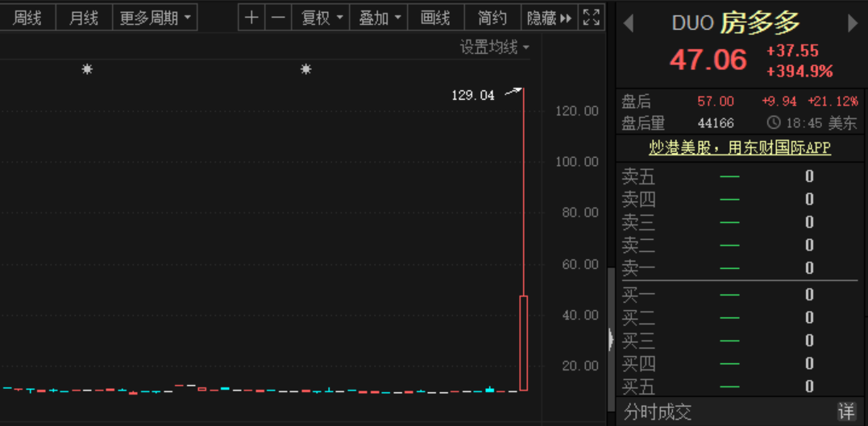The width and height of the screenshot is (868, 426).
Task: Click the clock icon beside 18:45
Action: [774, 123]
